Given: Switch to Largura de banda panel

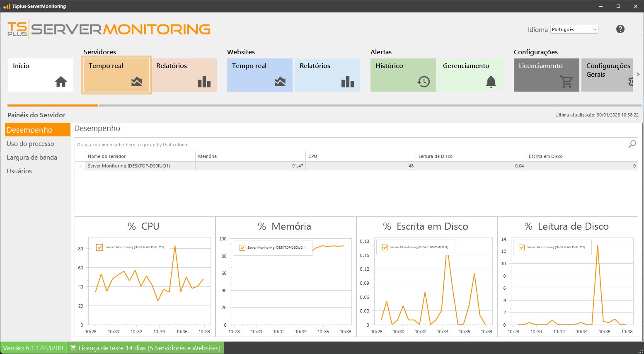Looking at the screenshot, I should click(x=32, y=158).
